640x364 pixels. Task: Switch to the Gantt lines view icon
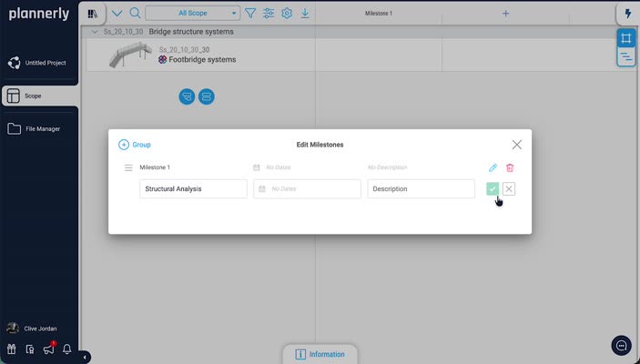click(626, 57)
